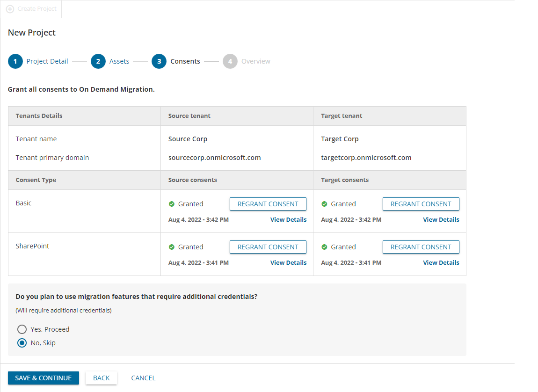Click step 3 circle for Consents

pos(159,61)
